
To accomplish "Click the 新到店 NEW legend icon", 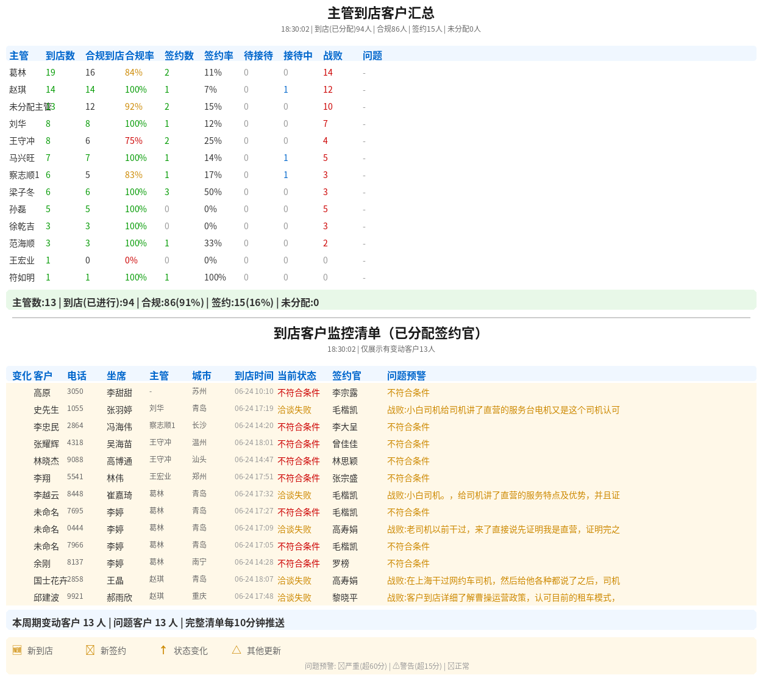I will (17, 650).
